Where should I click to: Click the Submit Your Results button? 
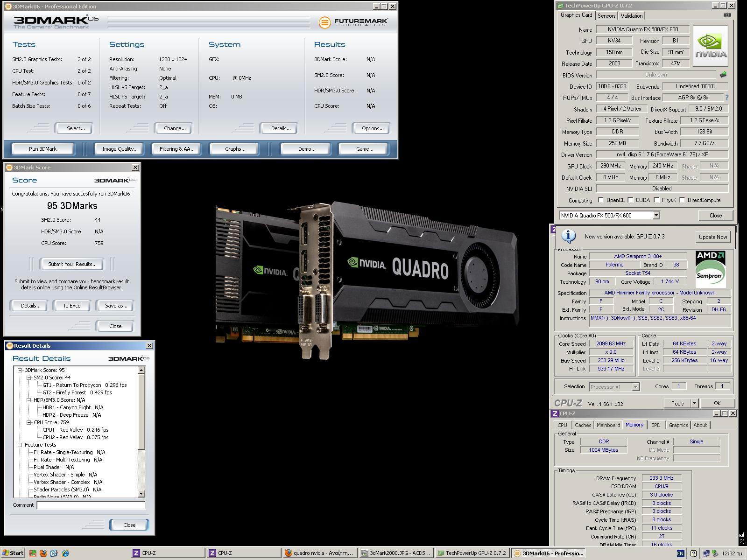click(x=72, y=264)
